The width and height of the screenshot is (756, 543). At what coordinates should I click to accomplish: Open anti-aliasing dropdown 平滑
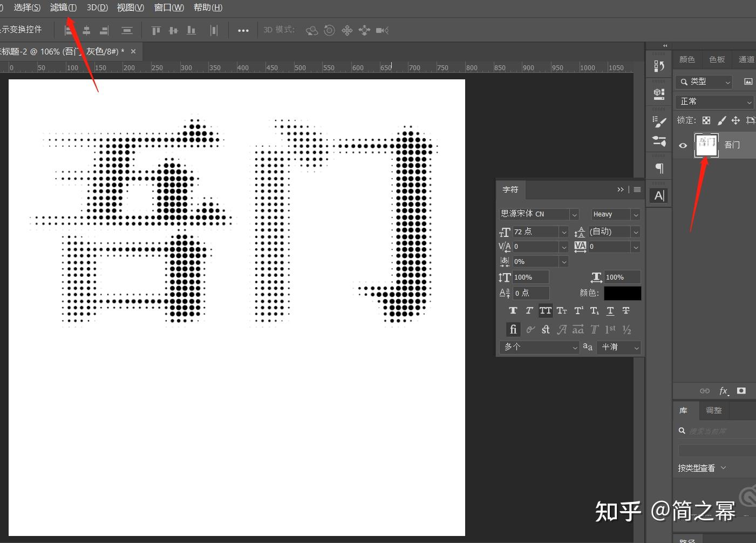(x=620, y=347)
